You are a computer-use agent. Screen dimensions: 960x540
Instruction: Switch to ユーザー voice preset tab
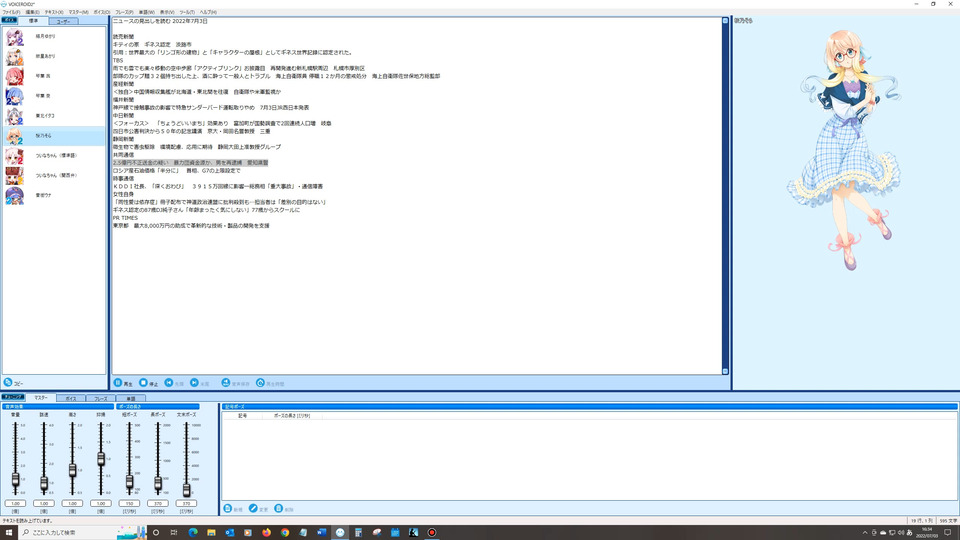pyautogui.click(x=63, y=21)
